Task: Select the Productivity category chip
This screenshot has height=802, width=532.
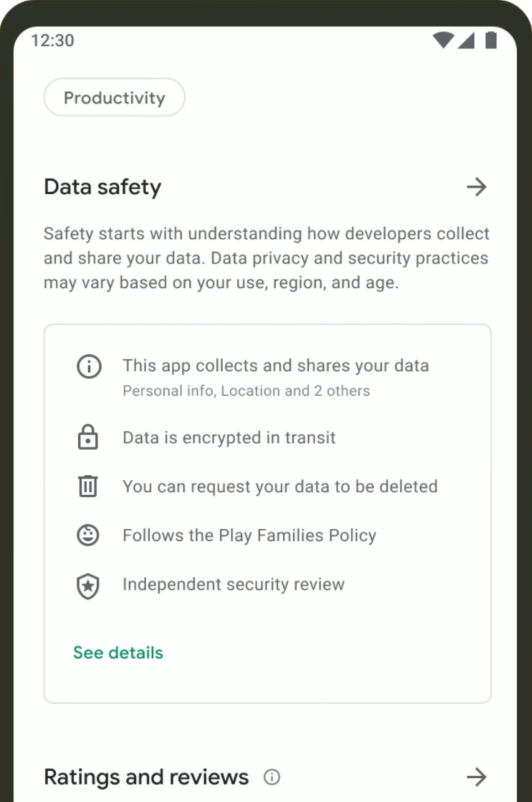Action: click(x=114, y=98)
